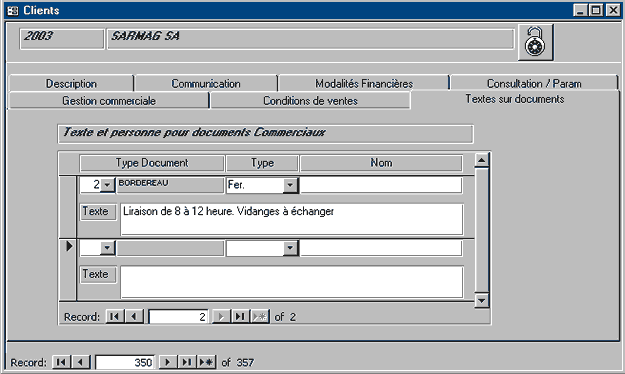Go to first record in subform navigator
This screenshot has height=374, width=625.
[114, 317]
